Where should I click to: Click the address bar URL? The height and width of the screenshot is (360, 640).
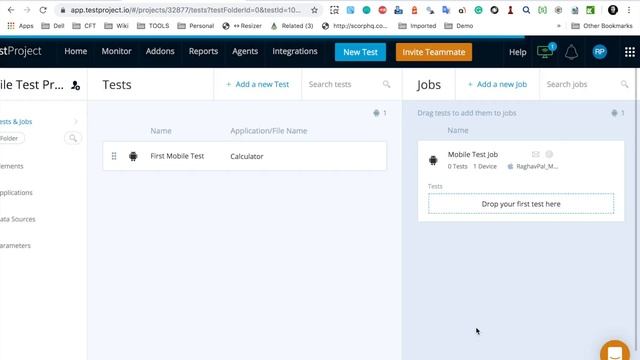point(186,10)
